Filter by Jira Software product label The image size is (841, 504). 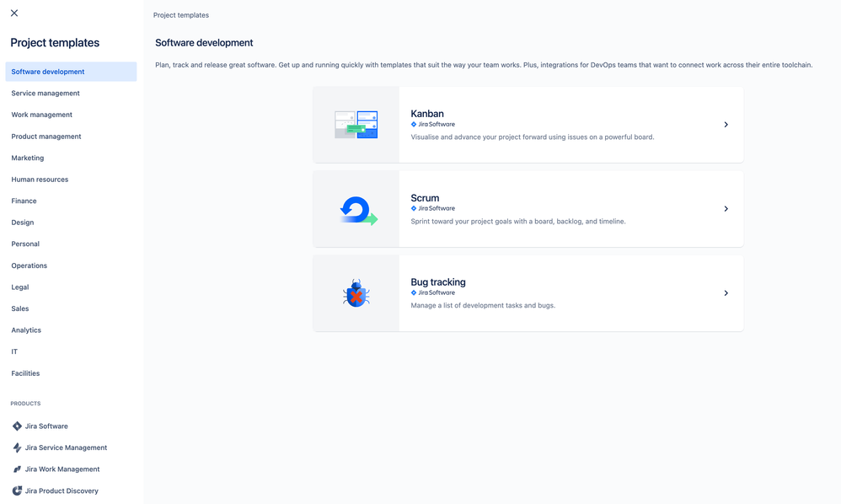tap(46, 426)
